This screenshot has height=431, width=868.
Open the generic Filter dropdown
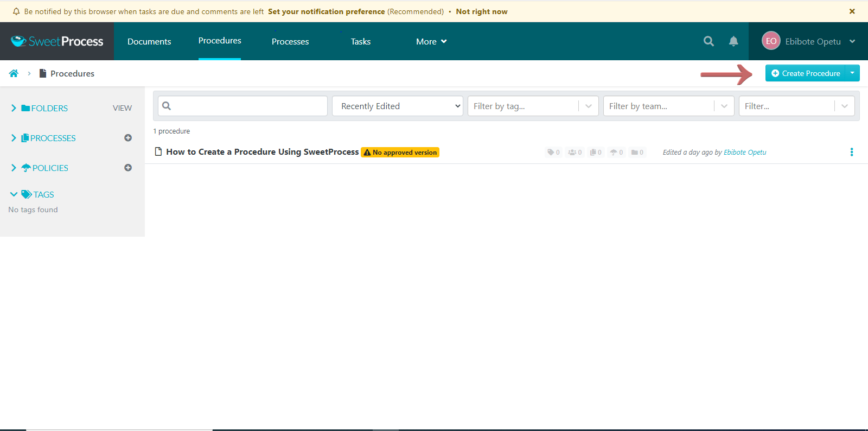797,106
